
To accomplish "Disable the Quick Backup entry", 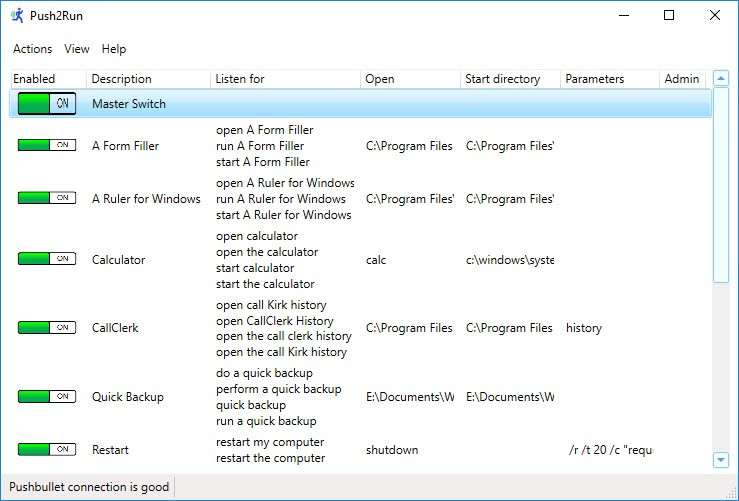I will (x=47, y=396).
